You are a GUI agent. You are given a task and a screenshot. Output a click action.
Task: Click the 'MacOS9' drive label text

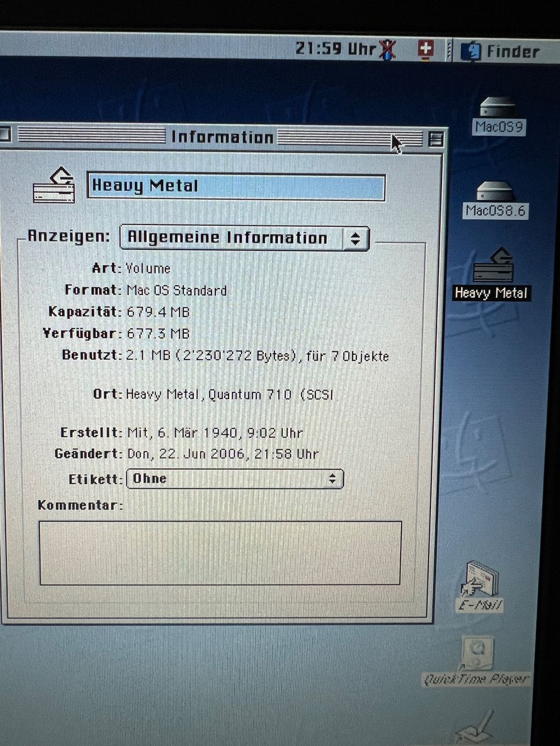(499, 127)
